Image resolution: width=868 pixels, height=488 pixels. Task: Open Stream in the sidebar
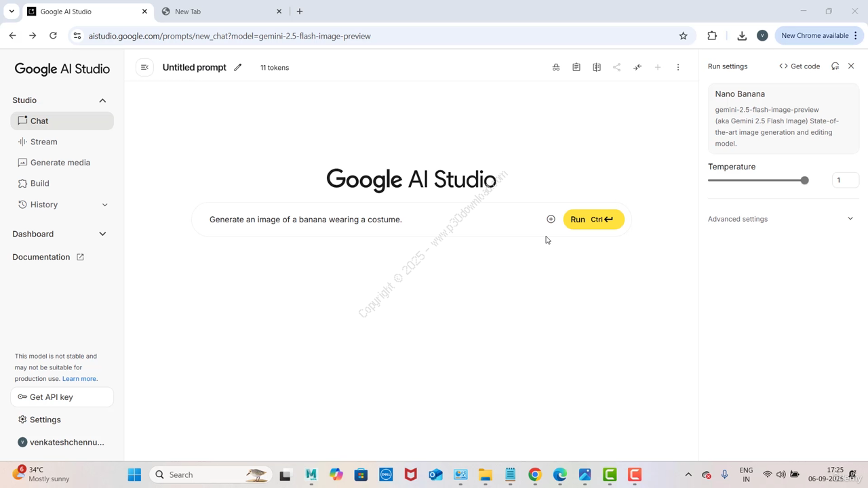pos(62,142)
